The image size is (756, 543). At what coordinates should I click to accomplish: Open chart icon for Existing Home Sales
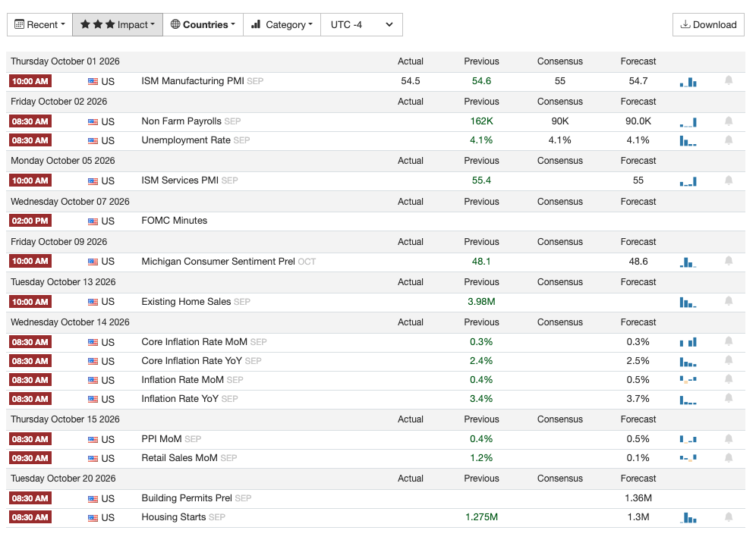[x=688, y=303]
